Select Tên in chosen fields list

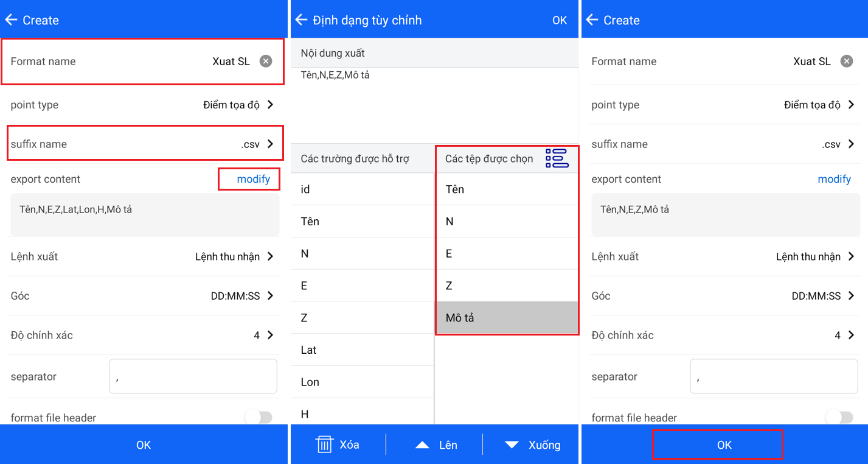click(507, 189)
